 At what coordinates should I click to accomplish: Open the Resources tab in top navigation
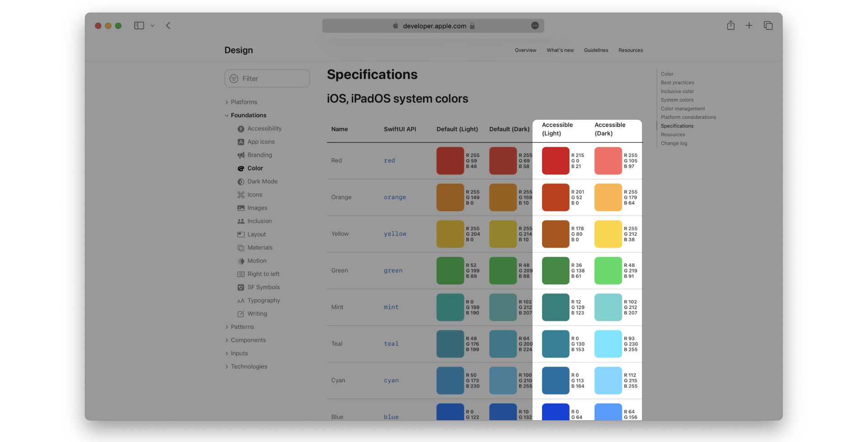coord(631,50)
